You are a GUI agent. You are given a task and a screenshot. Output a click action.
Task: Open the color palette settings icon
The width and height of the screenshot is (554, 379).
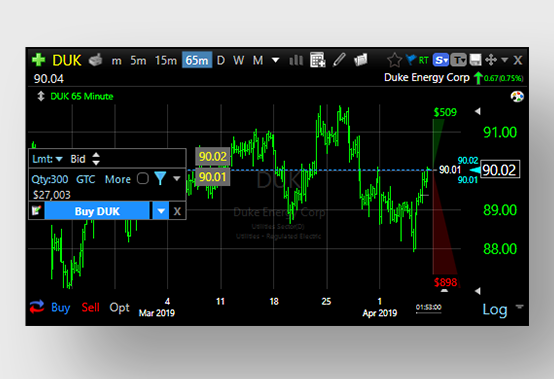tap(517, 96)
